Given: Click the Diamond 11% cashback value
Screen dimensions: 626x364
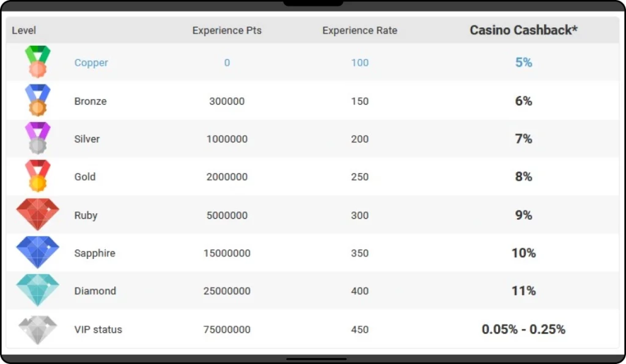Looking at the screenshot, I should click(x=523, y=291).
